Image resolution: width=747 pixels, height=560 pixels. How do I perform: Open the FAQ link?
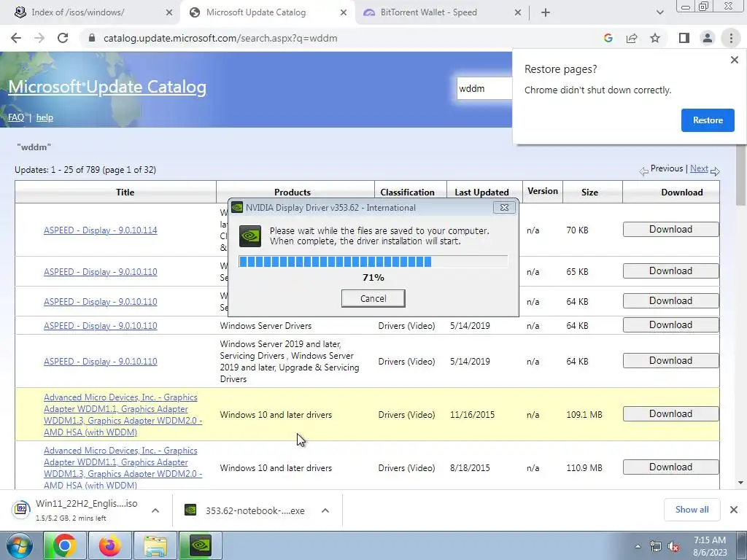16,117
